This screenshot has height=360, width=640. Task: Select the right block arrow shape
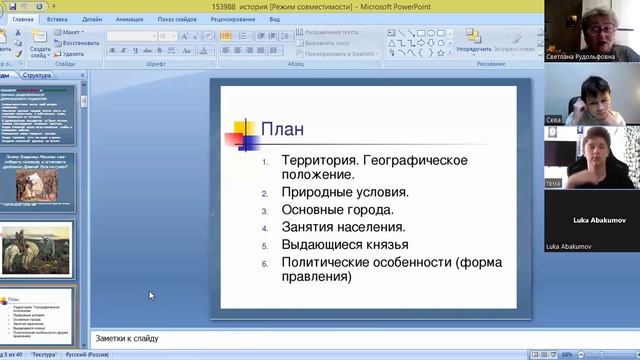click(x=421, y=43)
